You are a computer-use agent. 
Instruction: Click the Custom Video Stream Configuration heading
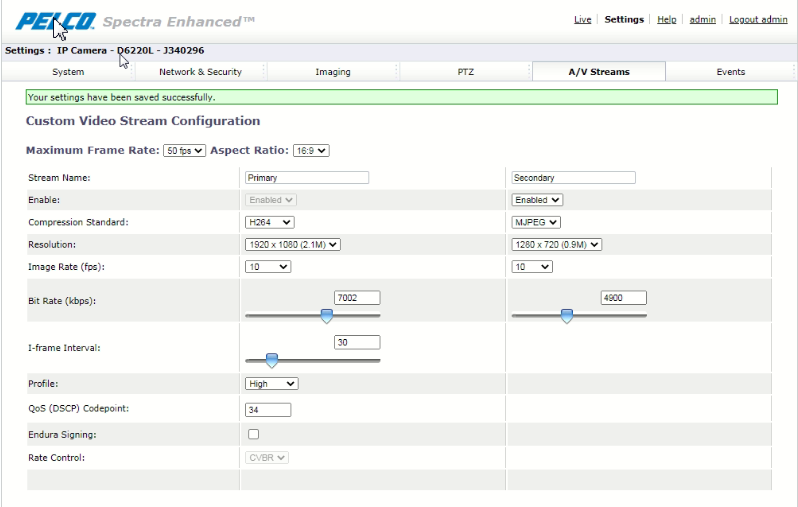[143, 121]
